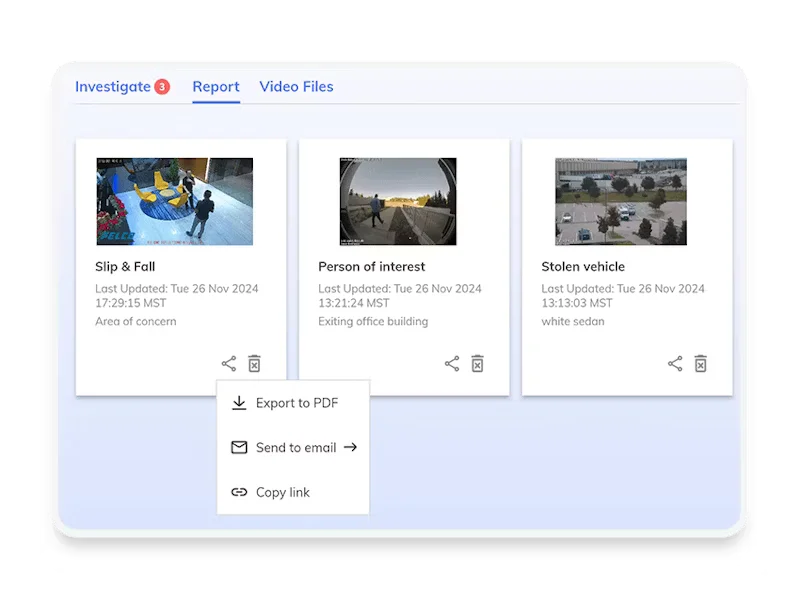
Task: Click the Stolen vehicle report title
Action: (583, 267)
